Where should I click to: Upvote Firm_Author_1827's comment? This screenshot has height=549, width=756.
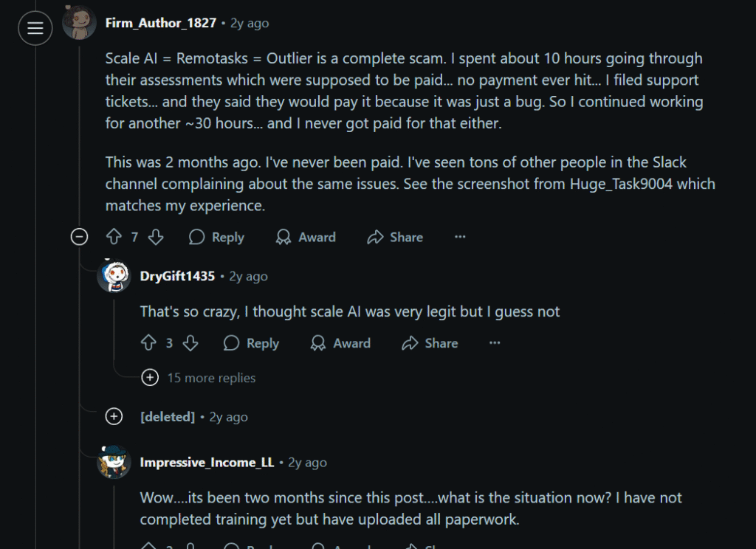[x=114, y=237]
